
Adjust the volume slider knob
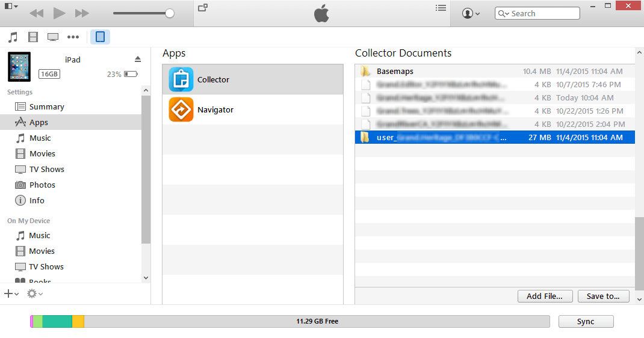pos(170,14)
